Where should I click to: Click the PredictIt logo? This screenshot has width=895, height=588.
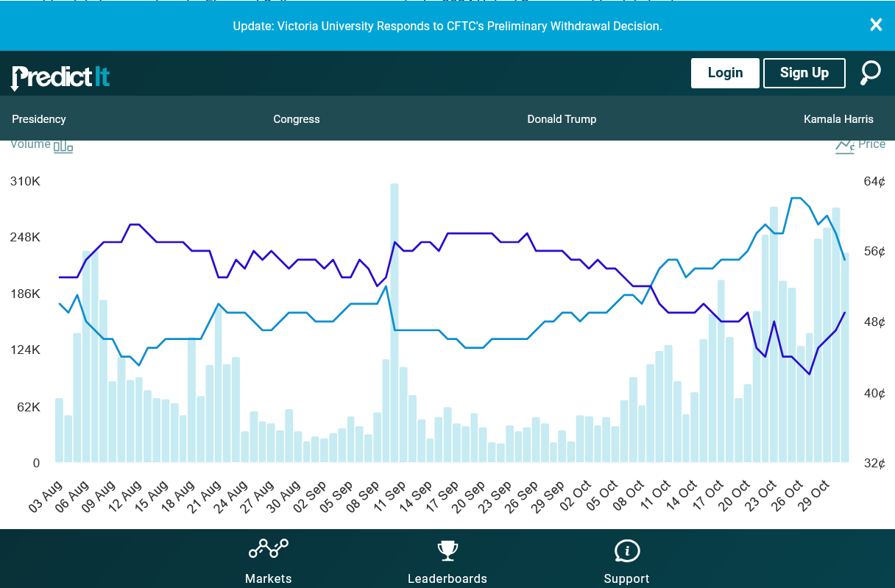[60, 76]
